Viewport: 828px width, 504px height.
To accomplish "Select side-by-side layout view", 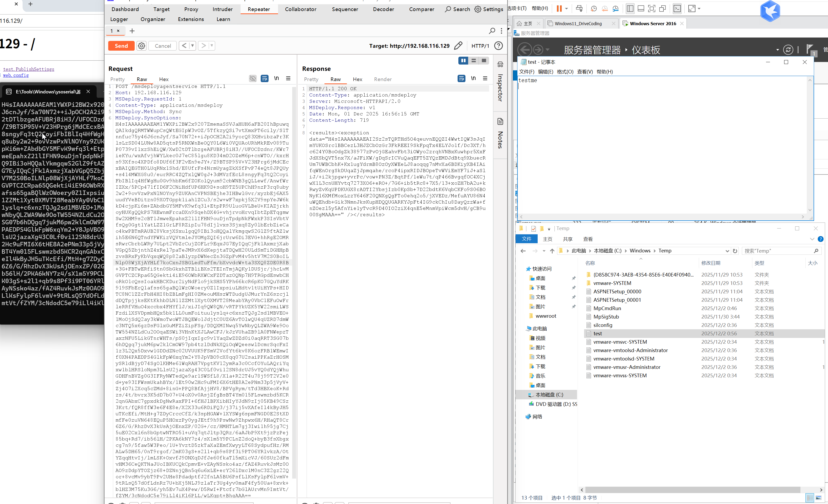I will pos(463,60).
